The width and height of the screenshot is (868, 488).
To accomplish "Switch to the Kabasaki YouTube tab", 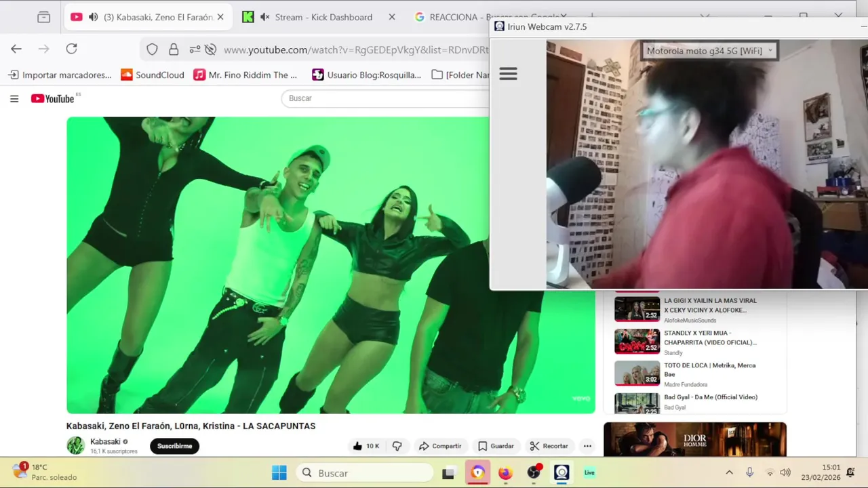I will point(148,17).
